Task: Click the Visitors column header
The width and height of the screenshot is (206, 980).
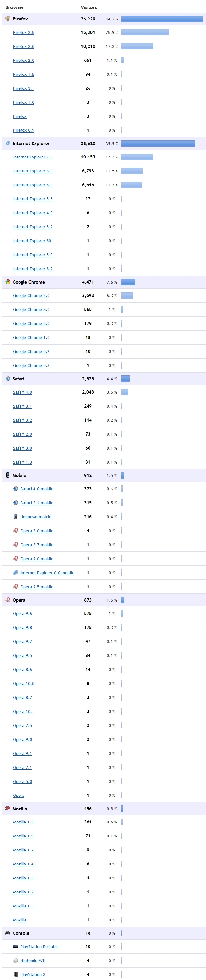Action: point(89,7)
